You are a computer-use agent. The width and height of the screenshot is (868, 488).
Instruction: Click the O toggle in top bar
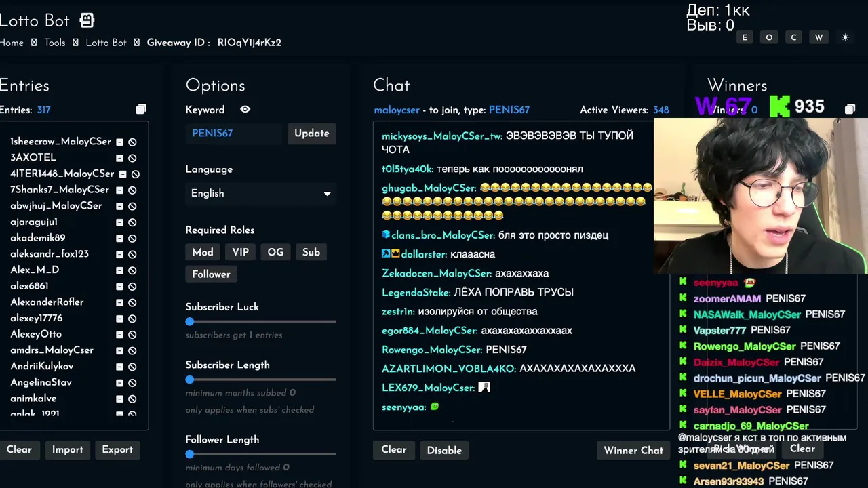769,37
